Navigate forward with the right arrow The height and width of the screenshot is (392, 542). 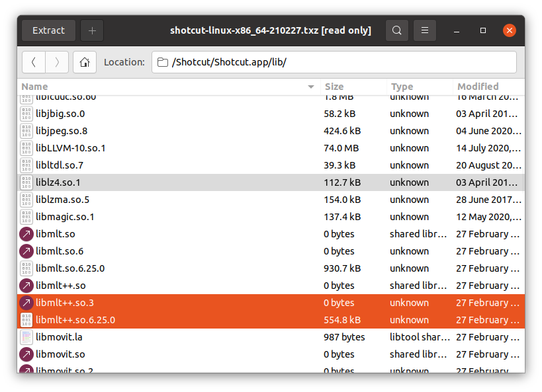tap(57, 61)
